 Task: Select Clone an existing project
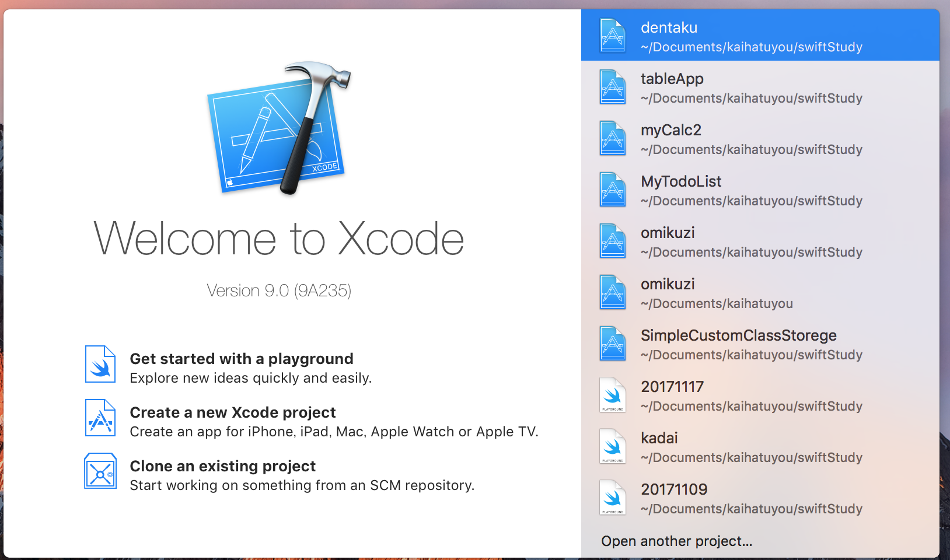point(222,466)
